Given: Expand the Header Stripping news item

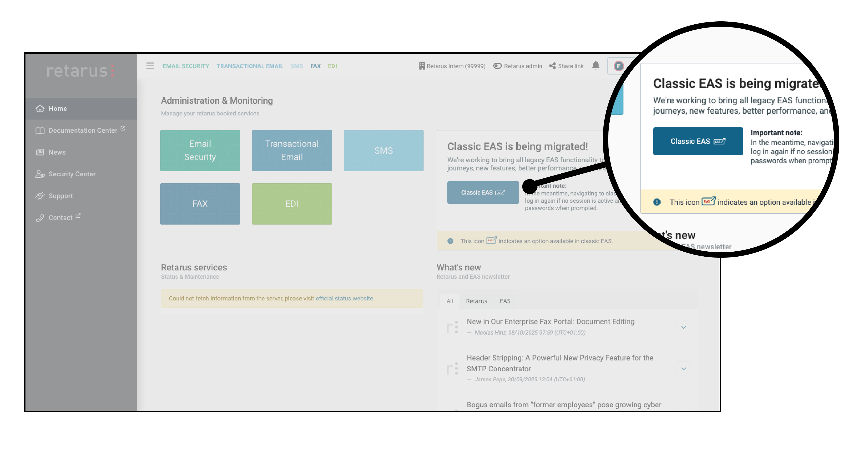Looking at the screenshot, I should [x=683, y=368].
